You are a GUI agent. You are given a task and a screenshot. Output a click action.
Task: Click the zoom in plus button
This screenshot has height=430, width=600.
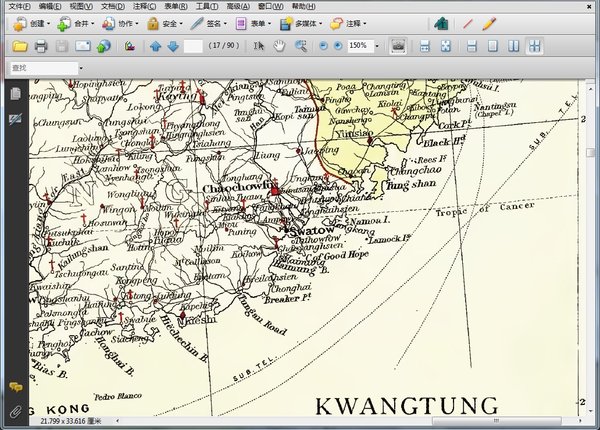pyautogui.click(x=338, y=46)
